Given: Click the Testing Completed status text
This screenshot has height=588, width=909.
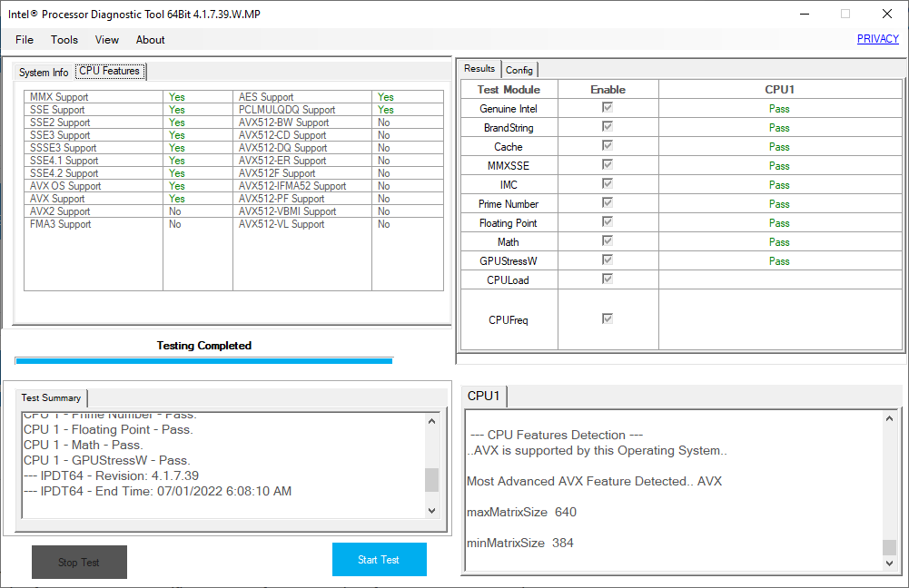Looking at the screenshot, I should coord(204,346).
